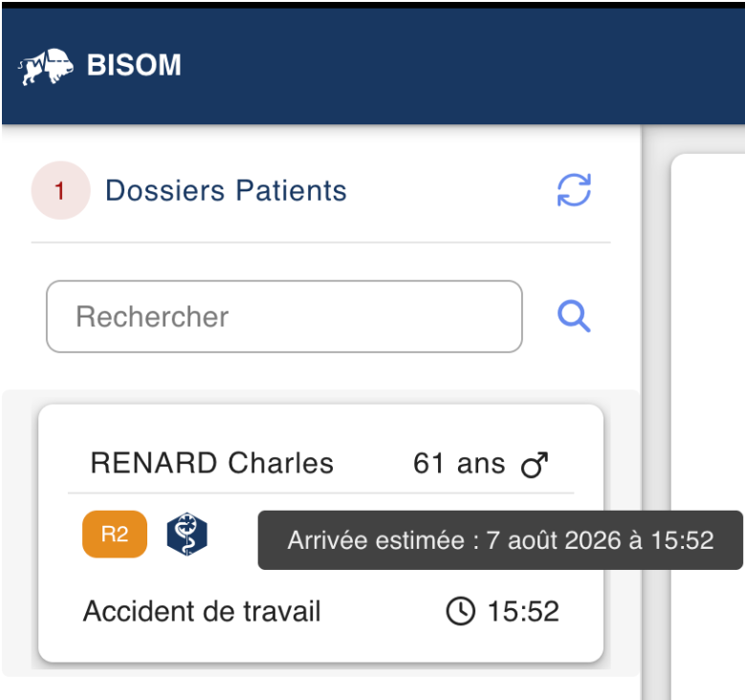Click the BISOM title text
This screenshot has height=700, width=745.
[134, 65]
